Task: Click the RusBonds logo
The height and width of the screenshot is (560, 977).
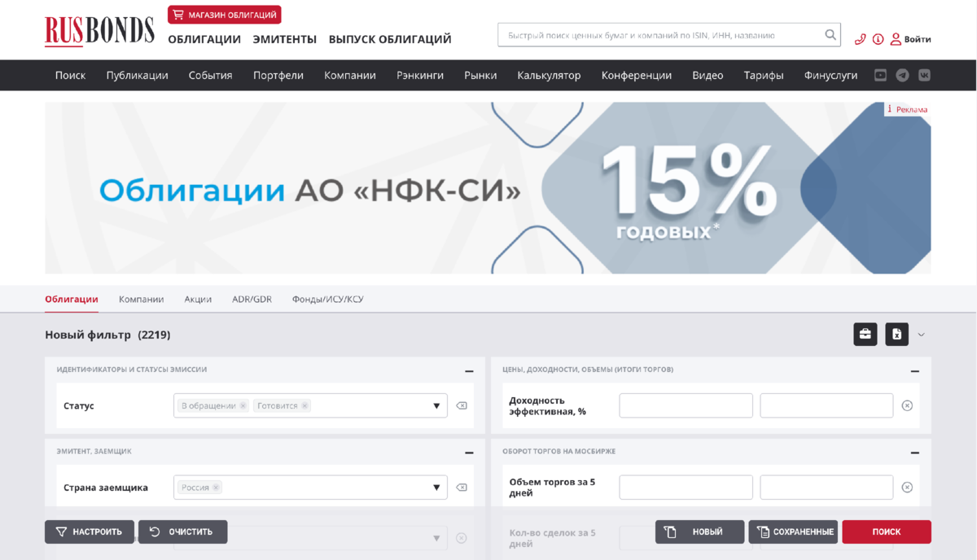Action: 99,30
